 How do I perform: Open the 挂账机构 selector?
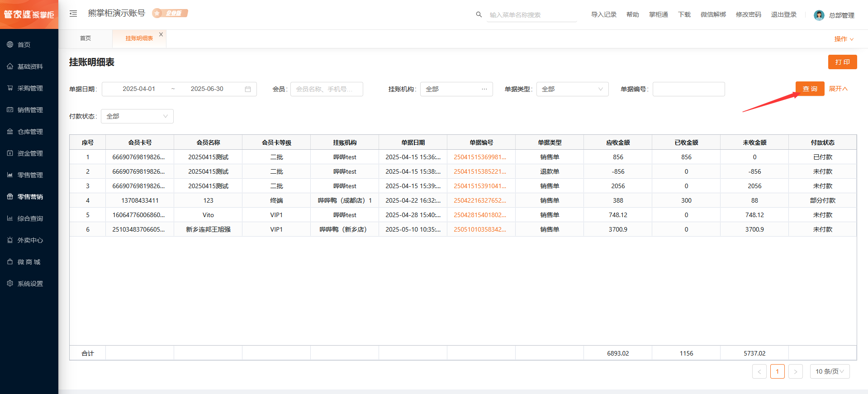tap(456, 89)
